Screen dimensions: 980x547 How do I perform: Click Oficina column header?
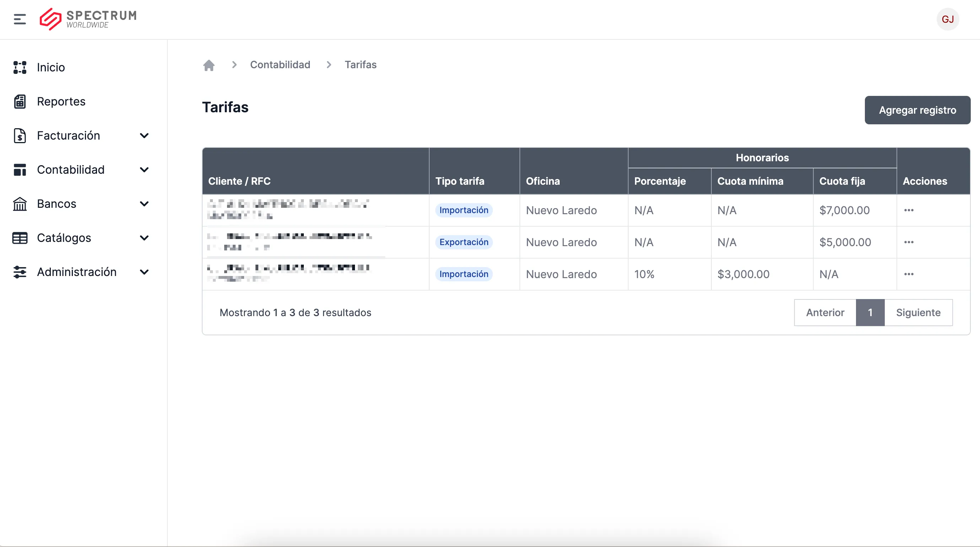[x=543, y=181]
